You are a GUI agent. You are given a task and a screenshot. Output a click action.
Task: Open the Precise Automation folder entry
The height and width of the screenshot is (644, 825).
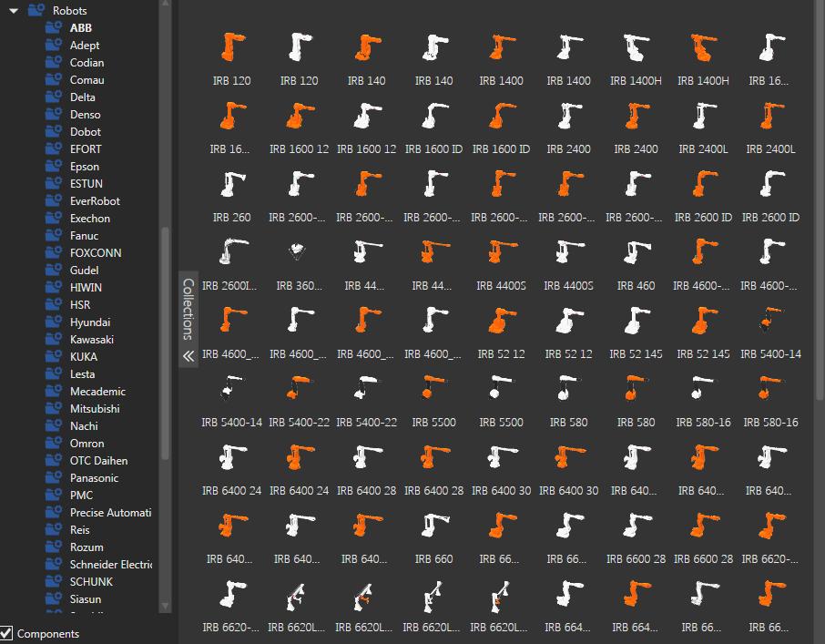click(110, 513)
